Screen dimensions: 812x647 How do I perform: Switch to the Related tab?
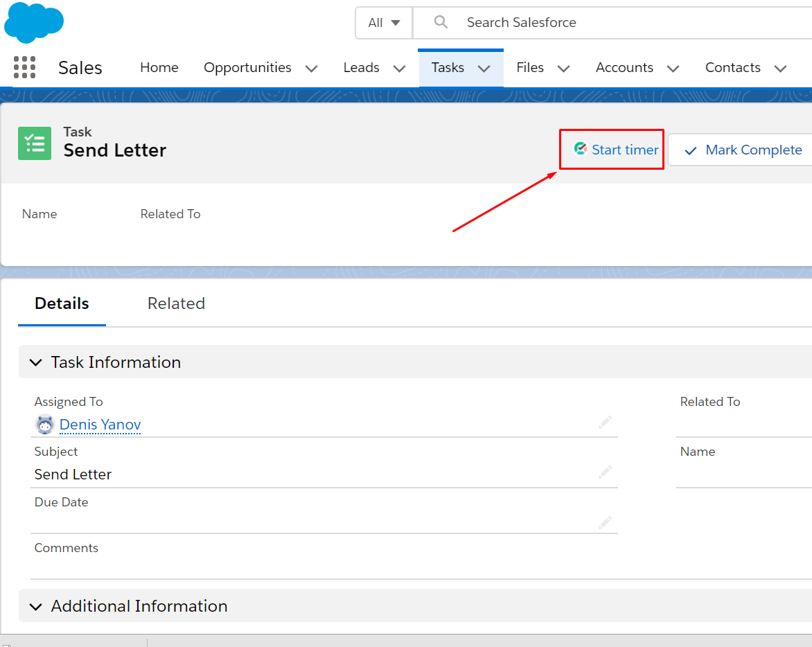point(176,303)
